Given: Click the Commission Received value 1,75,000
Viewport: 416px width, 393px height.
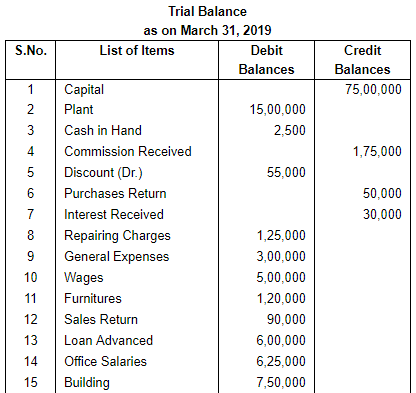Looking at the screenshot, I should [377, 152].
